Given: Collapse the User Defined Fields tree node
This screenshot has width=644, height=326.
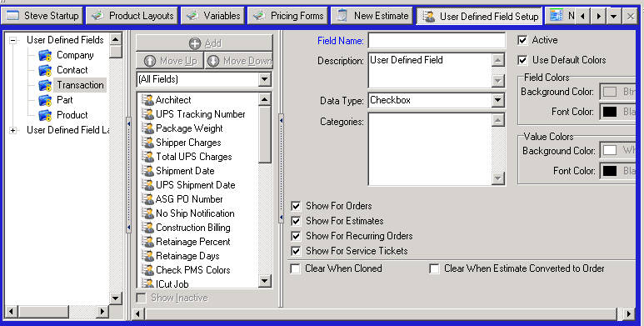Looking at the screenshot, I should pyautogui.click(x=13, y=40).
